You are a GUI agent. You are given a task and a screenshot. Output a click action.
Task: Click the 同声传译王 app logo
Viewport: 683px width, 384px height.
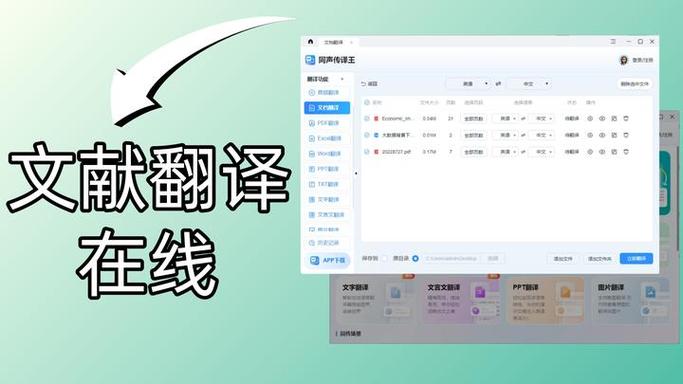[x=310, y=60]
